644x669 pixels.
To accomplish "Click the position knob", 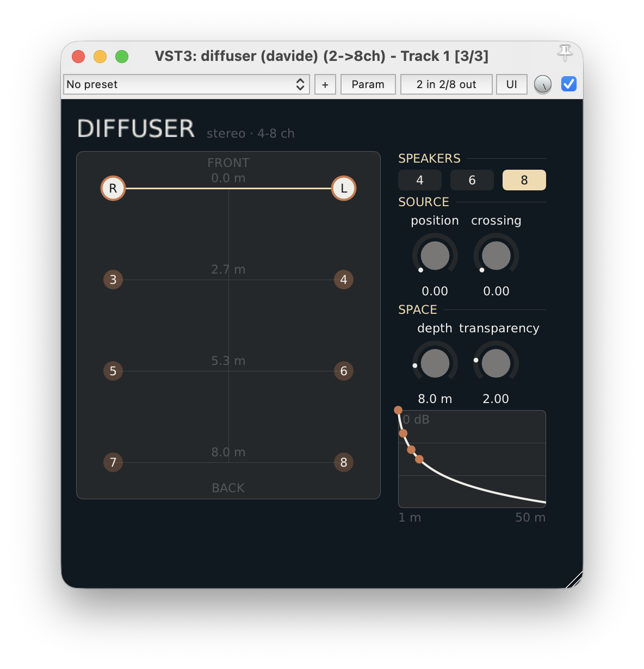I will point(435,256).
